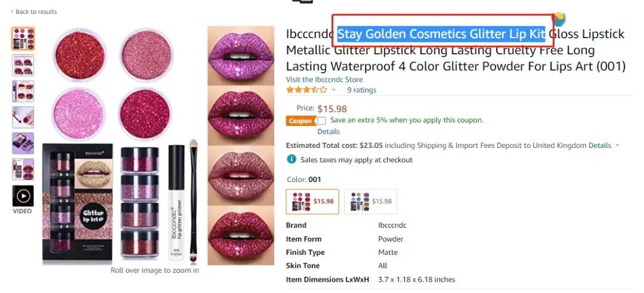Open shipping and import fees Details link

[x=600, y=146]
